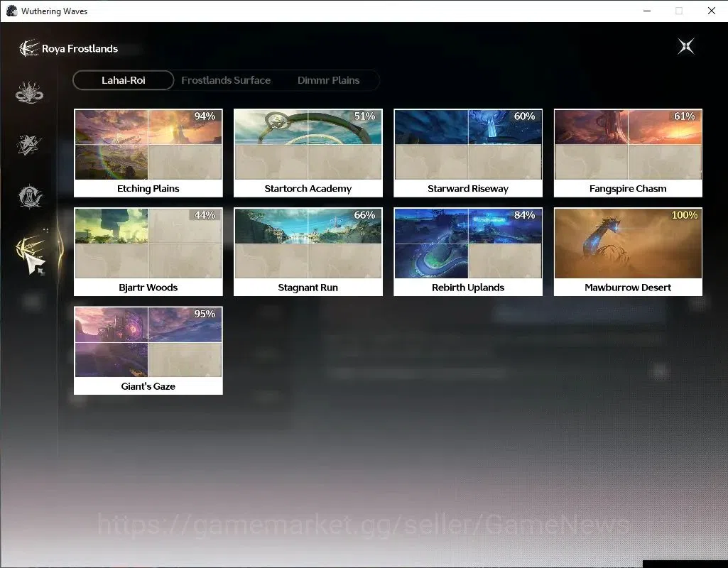Image resolution: width=728 pixels, height=568 pixels.
Task: Select the second region emblem in sidebar
Action: pyautogui.click(x=29, y=145)
